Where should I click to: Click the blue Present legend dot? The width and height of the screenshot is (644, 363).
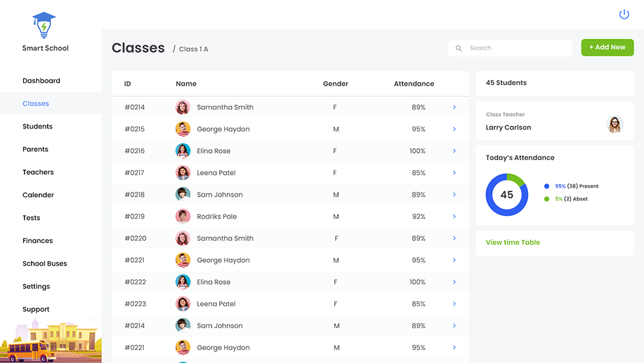547,186
